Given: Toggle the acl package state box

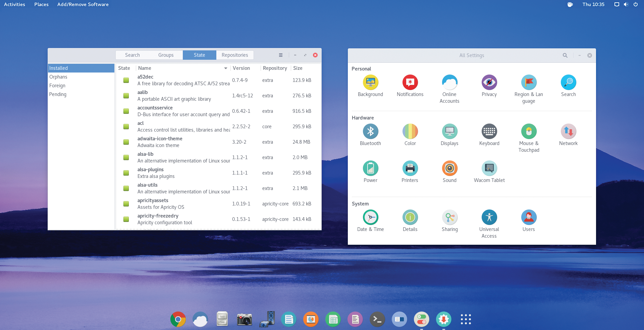Looking at the screenshot, I should [126, 127].
